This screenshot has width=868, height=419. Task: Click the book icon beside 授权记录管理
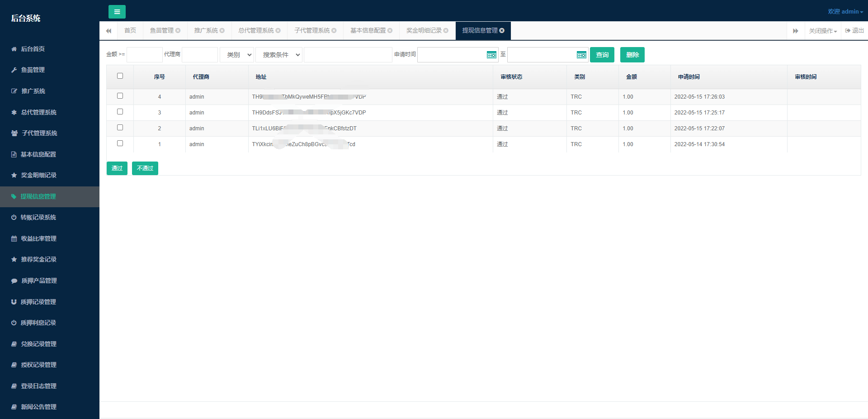click(14, 365)
